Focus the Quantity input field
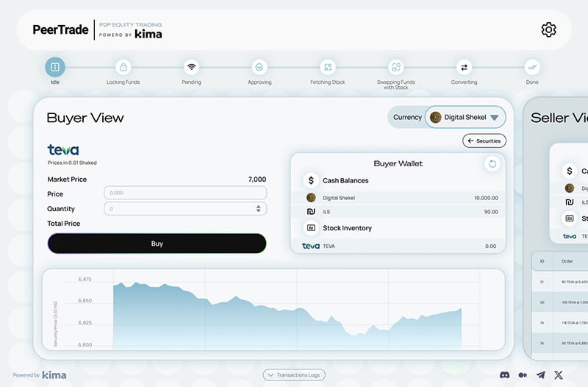 tap(185, 209)
